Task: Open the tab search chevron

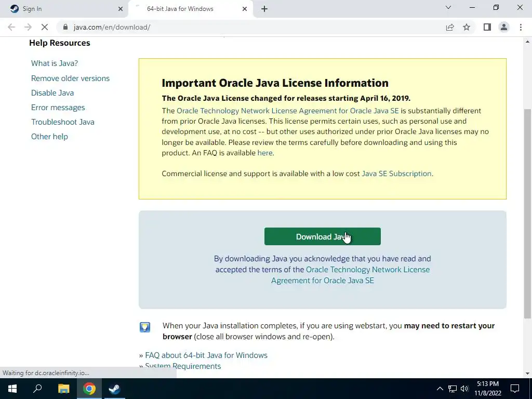Action: click(x=448, y=7)
